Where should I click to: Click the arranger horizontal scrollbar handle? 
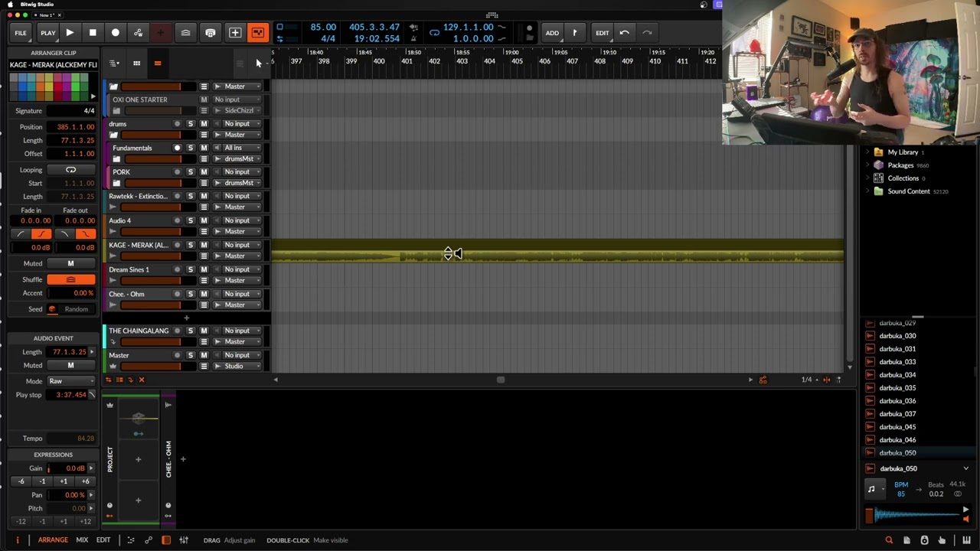[x=501, y=380]
